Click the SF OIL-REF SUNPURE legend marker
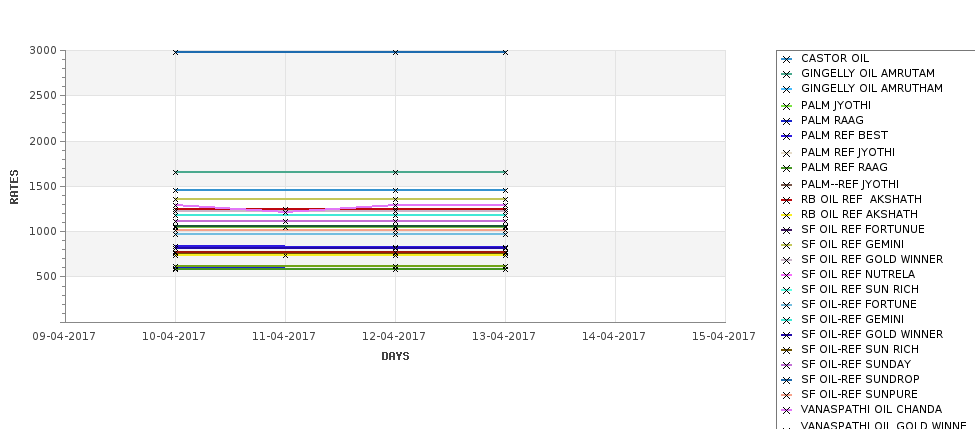The height and width of the screenshot is (429, 975). (x=787, y=395)
